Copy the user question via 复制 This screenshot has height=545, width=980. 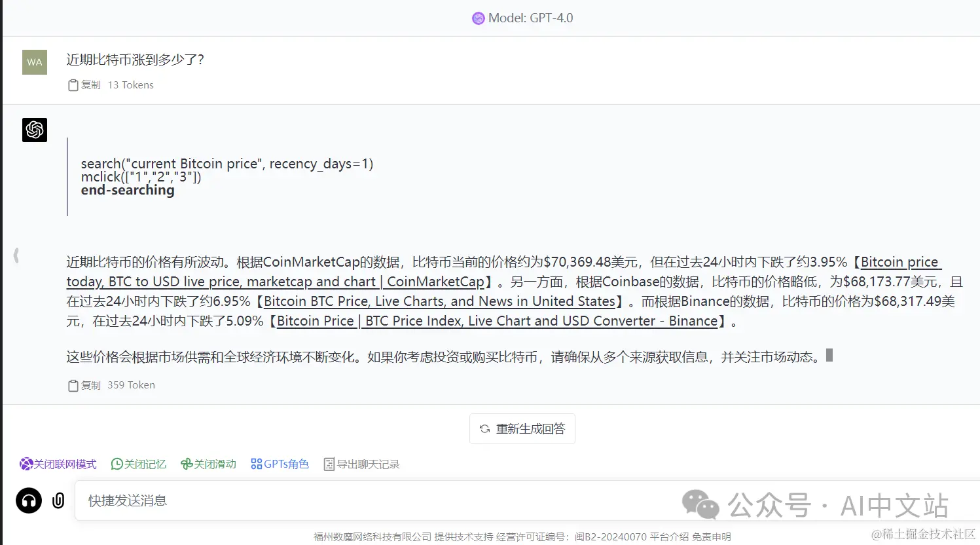coord(84,85)
